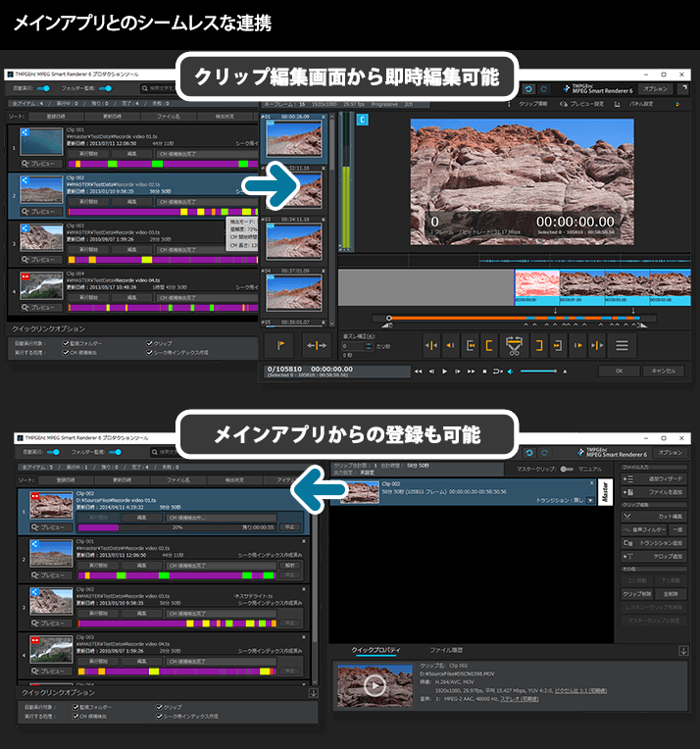Collapse the quick link options panel in lower window
This screenshot has height=749, width=700.
click(314, 693)
